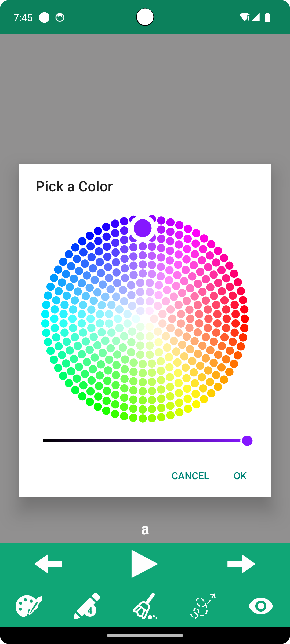Toggle the eye visibility icon
Image resolution: width=290 pixels, height=644 pixels.
[x=261, y=606]
